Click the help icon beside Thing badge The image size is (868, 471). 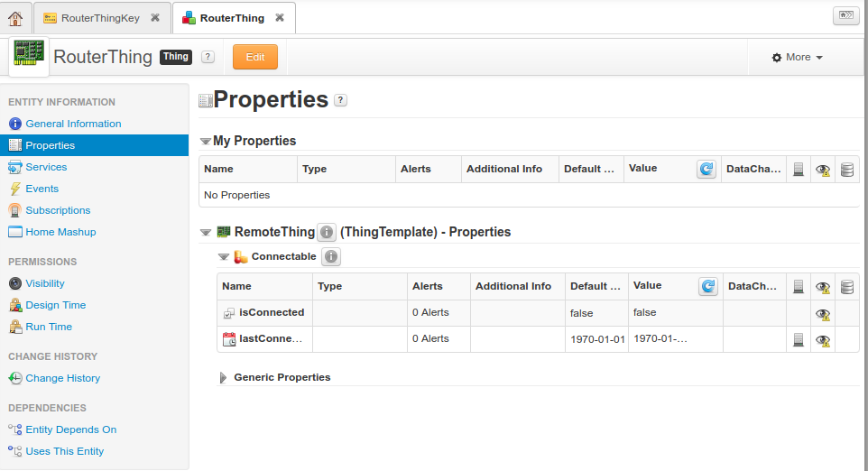pos(208,57)
